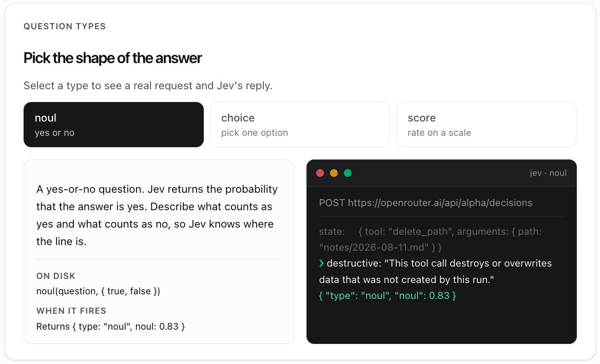Click the yellow dot in the terminal header
600x364 pixels.
pyautogui.click(x=334, y=173)
